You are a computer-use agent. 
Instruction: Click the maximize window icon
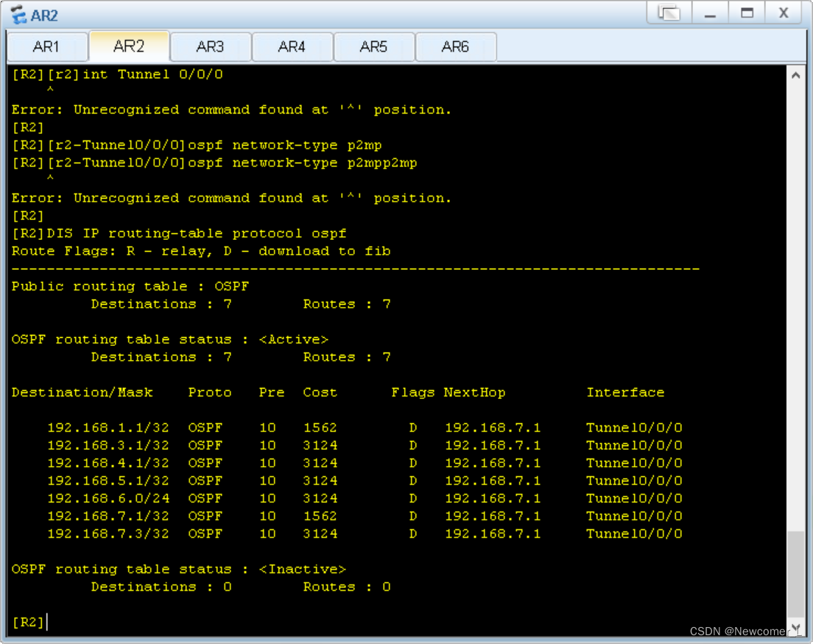(749, 13)
